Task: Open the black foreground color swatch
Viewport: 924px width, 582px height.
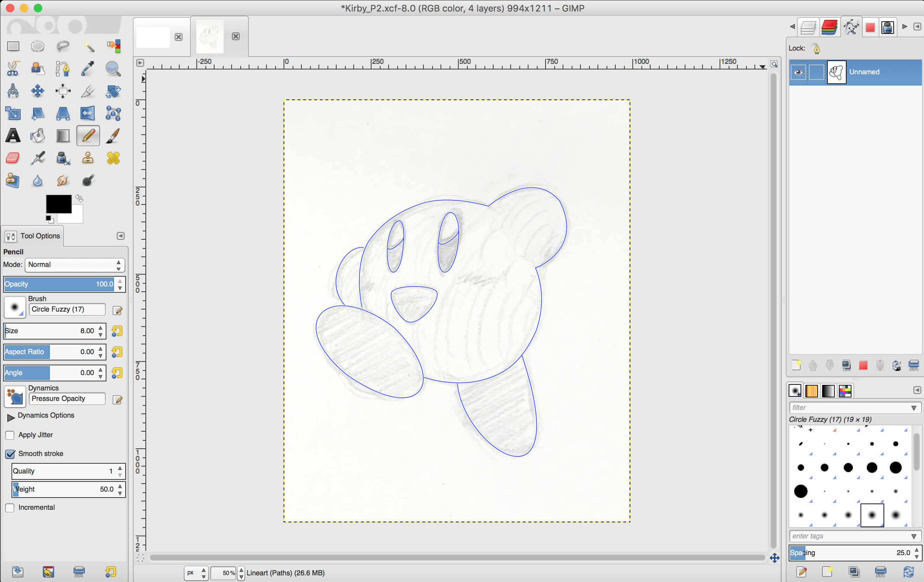Action: pos(59,204)
